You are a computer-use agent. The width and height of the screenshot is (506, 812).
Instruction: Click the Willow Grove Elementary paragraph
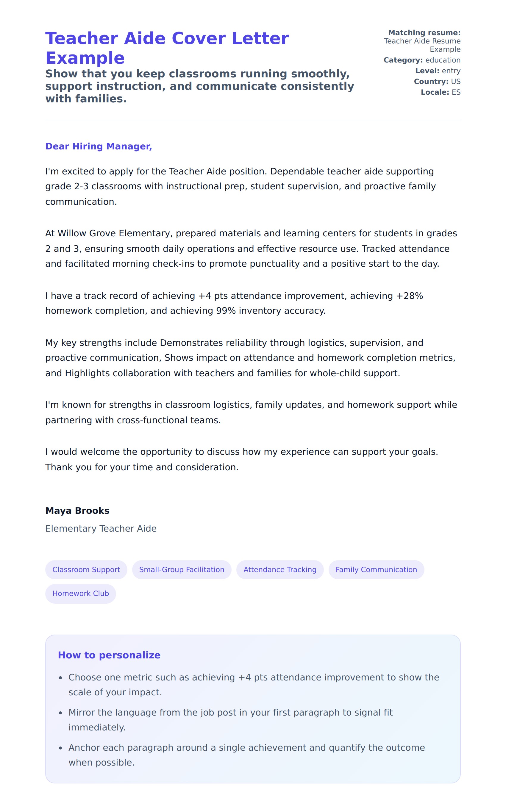point(251,249)
